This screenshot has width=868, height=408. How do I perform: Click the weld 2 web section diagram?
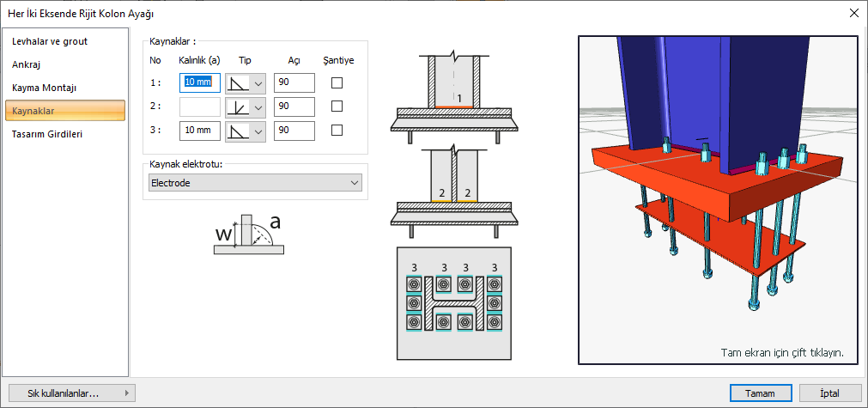pos(453,192)
